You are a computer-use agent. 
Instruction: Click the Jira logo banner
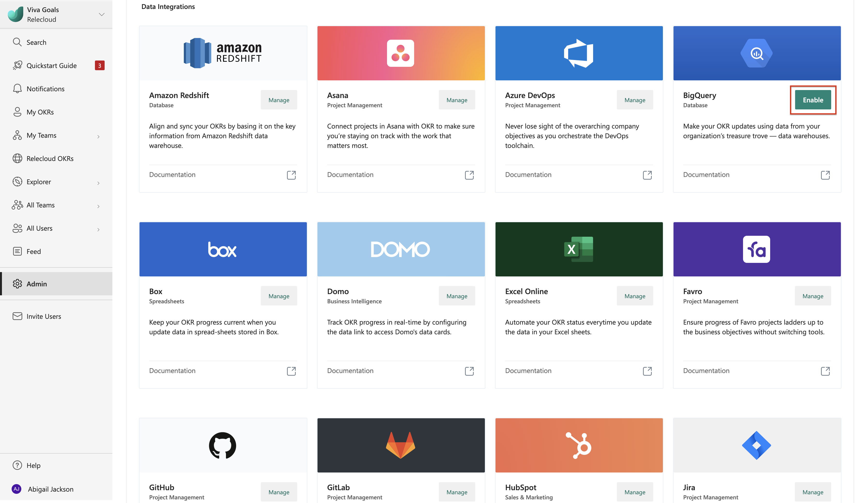pyautogui.click(x=757, y=445)
